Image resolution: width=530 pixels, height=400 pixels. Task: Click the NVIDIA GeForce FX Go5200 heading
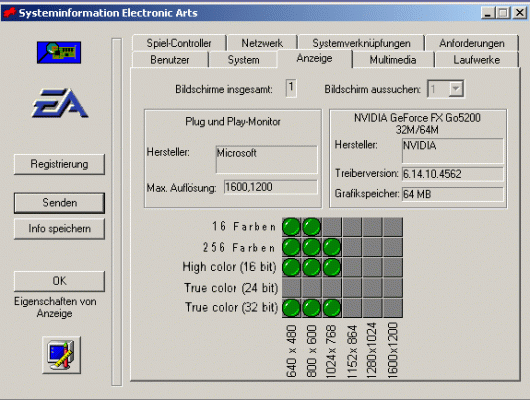point(417,123)
